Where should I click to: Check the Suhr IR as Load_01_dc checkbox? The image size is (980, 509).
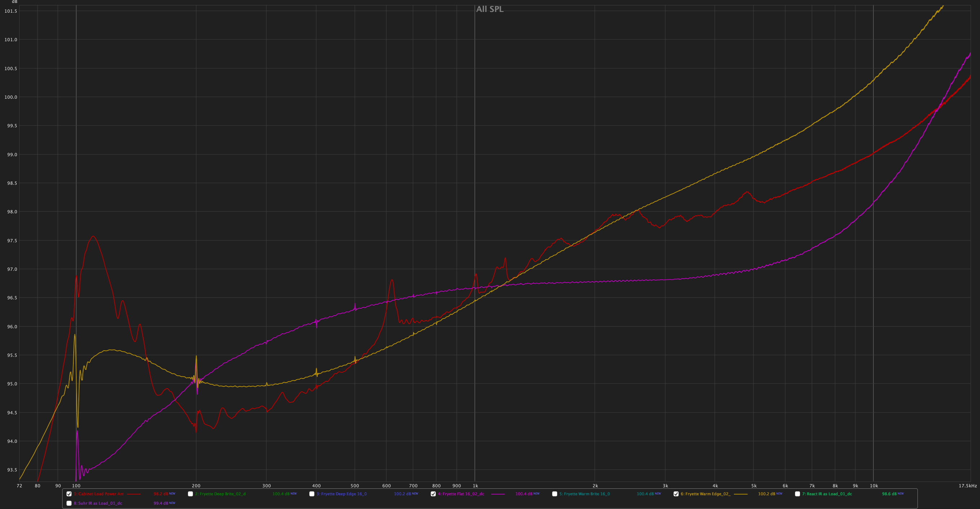pyautogui.click(x=69, y=503)
